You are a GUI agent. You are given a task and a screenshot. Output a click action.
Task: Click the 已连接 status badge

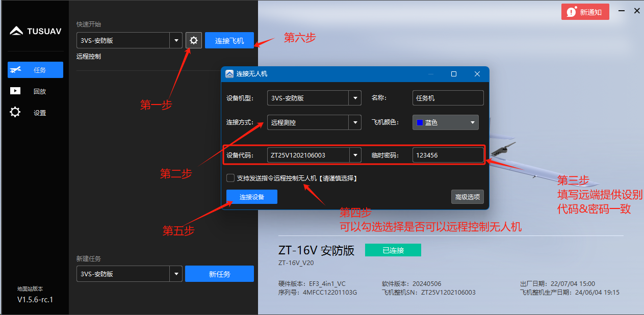pyautogui.click(x=393, y=250)
